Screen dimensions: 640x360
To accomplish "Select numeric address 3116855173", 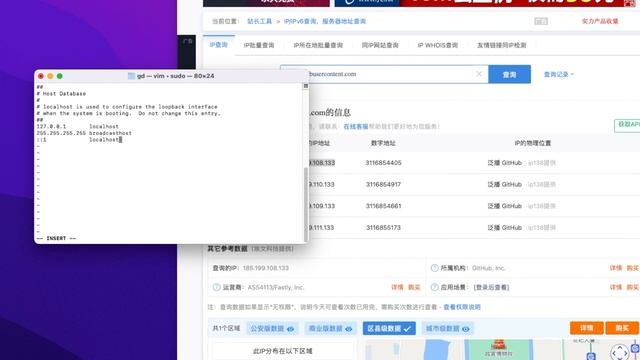I will click(383, 227).
